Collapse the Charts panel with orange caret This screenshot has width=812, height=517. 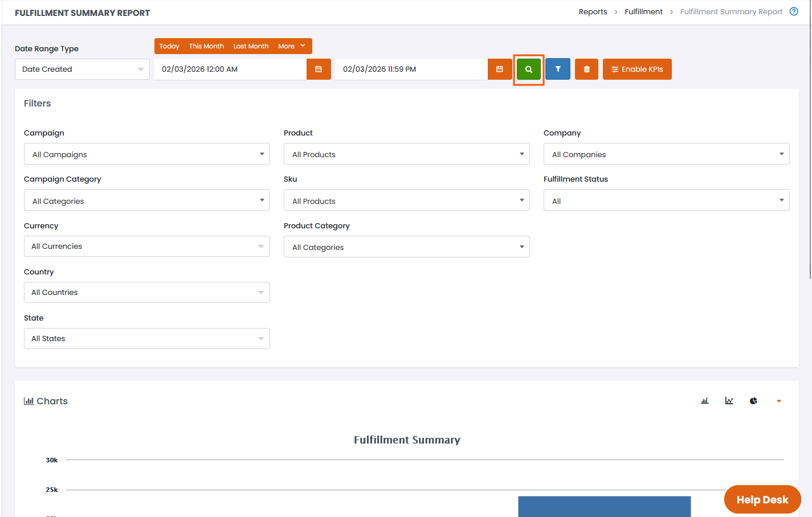(x=778, y=401)
